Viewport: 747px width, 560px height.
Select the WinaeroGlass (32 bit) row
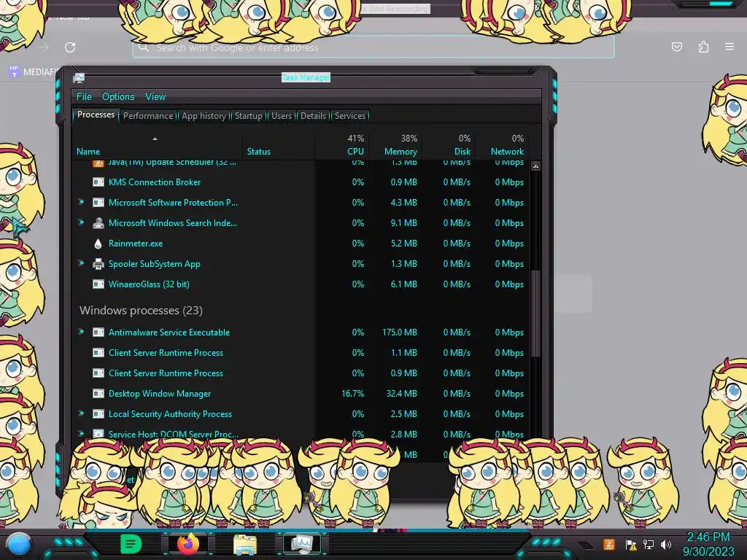tap(301, 284)
